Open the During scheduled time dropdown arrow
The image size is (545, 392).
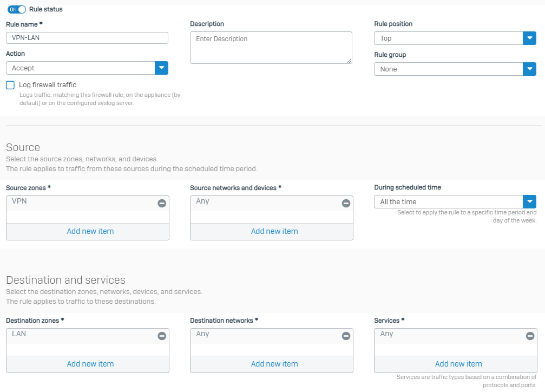coord(529,201)
